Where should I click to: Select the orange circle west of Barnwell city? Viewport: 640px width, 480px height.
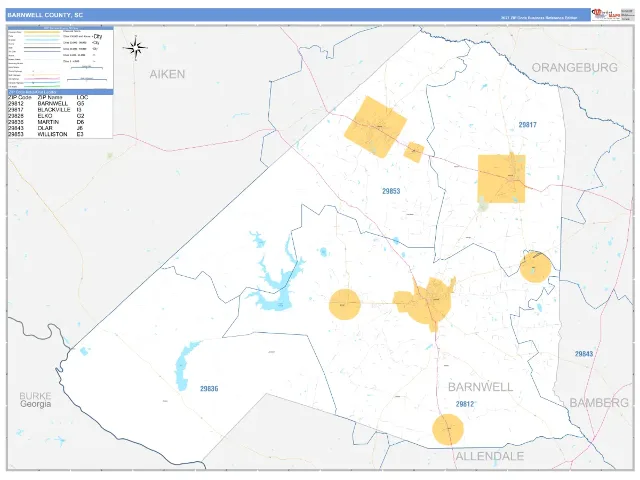click(x=345, y=304)
